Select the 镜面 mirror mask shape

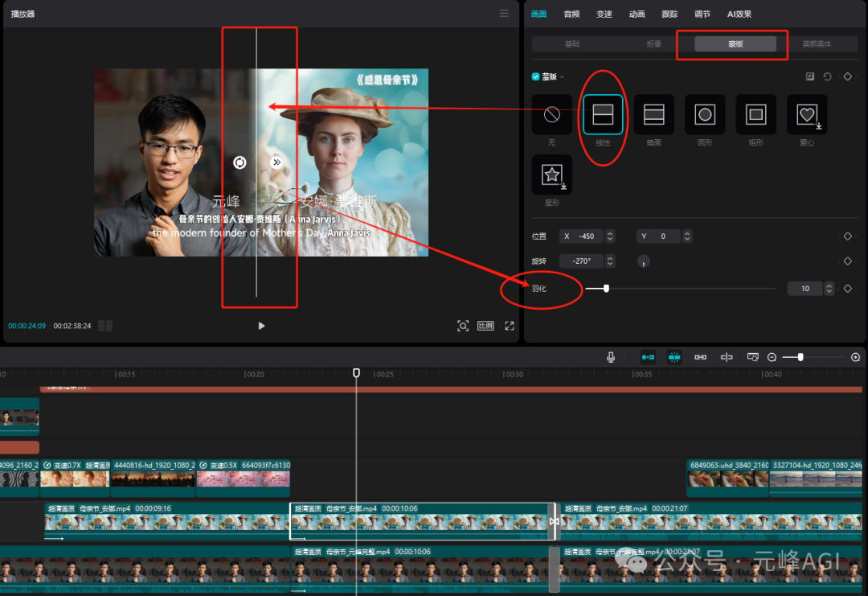tap(653, 115)
